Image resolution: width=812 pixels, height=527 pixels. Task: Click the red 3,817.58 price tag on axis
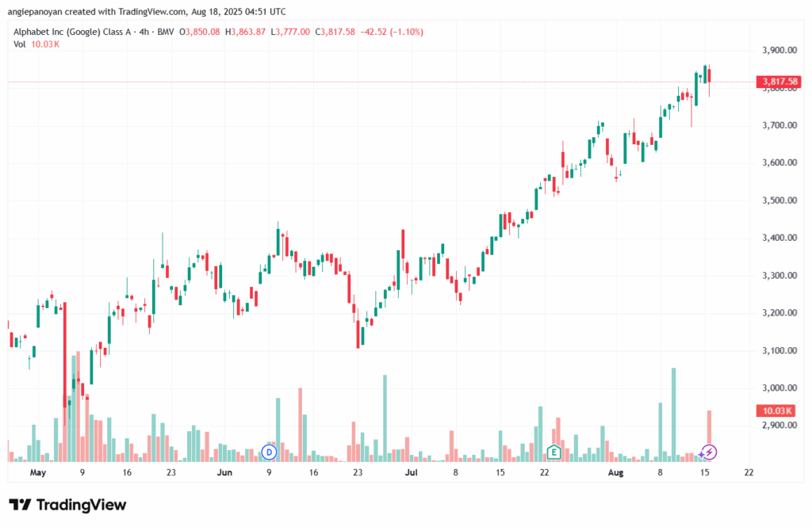779,82
